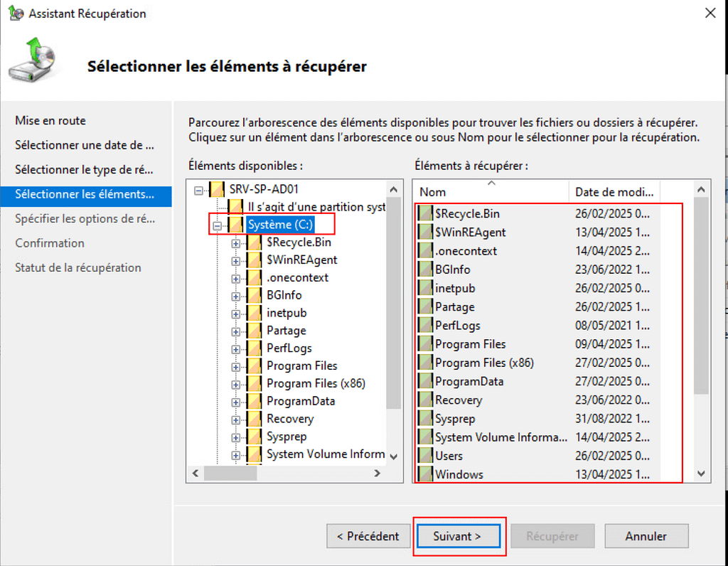Expand the Partage folder in tree
This screenshot has width=728, height=566.
point(235,331)
